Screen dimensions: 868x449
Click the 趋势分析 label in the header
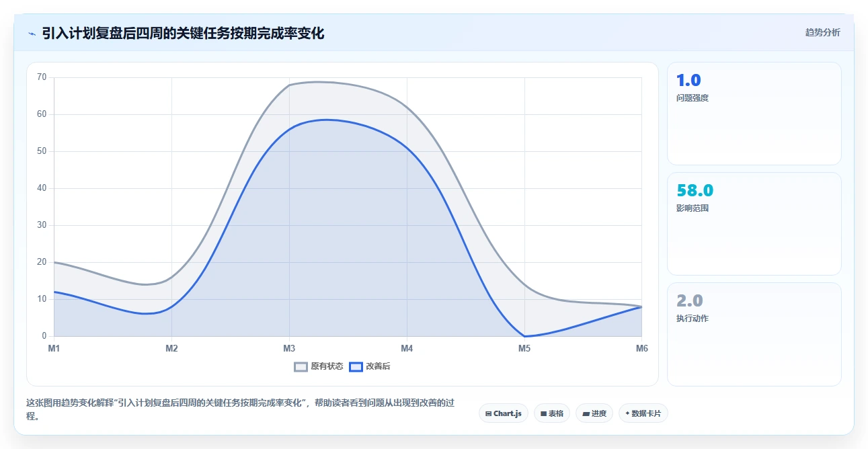tap(822, 32)
